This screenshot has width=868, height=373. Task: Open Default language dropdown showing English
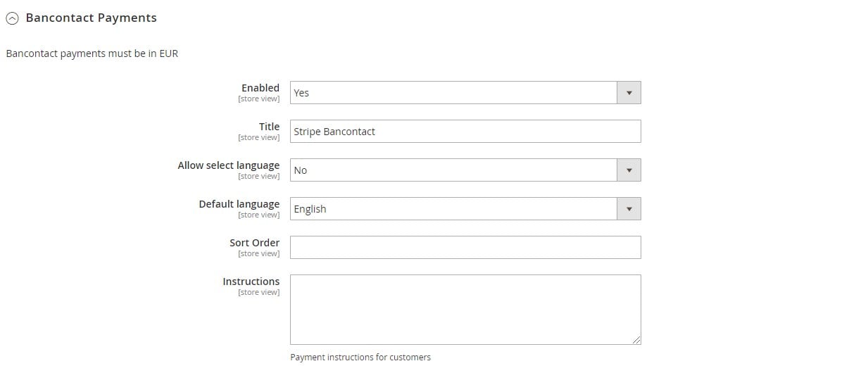point(465,209)
